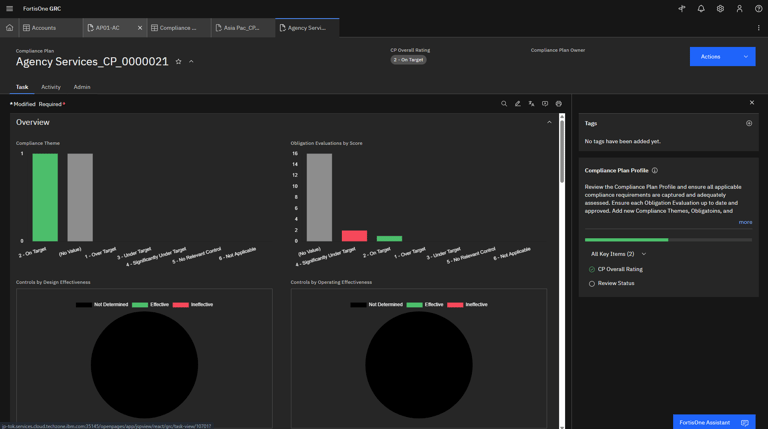The height and width of the screenshot is (429, 768).
Task: Toggle 'Ineffective' legend in Design Effectiveness
Action: click(x=193, y=305)
